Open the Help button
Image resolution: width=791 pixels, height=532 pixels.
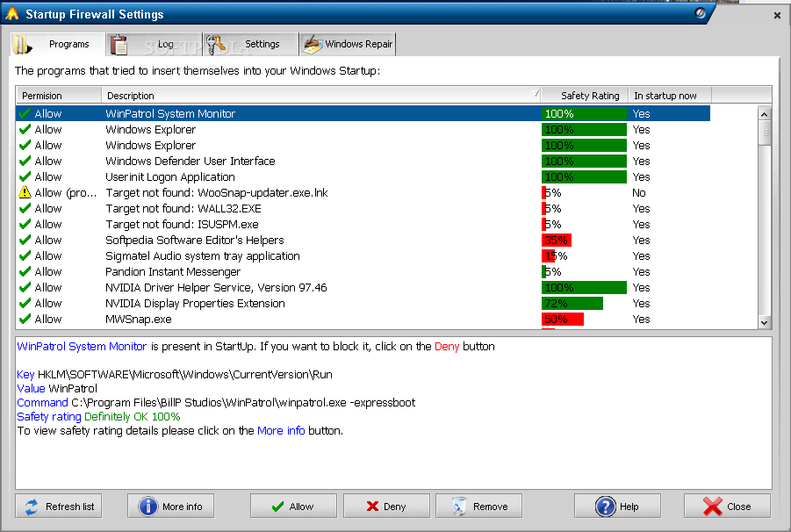click(617, 506)
